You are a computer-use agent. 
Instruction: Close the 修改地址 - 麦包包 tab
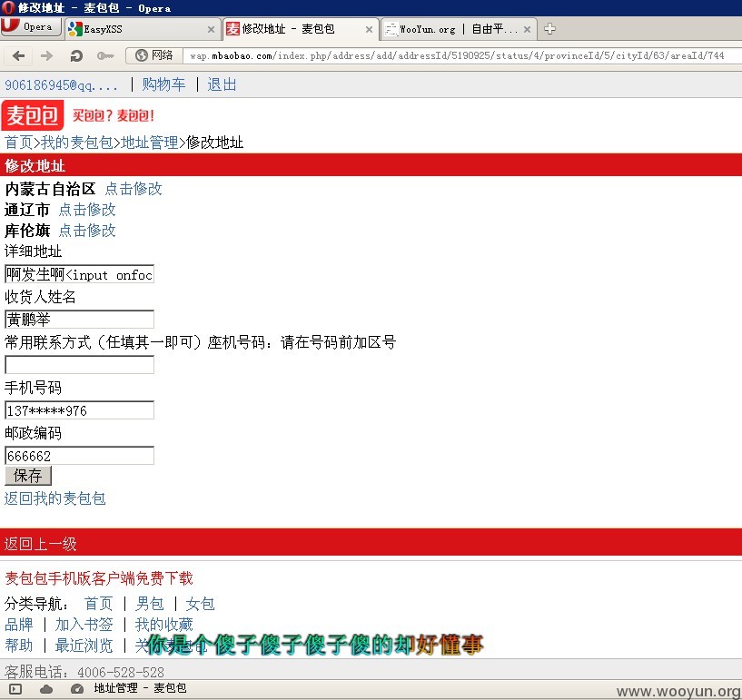tap(369, 30)
